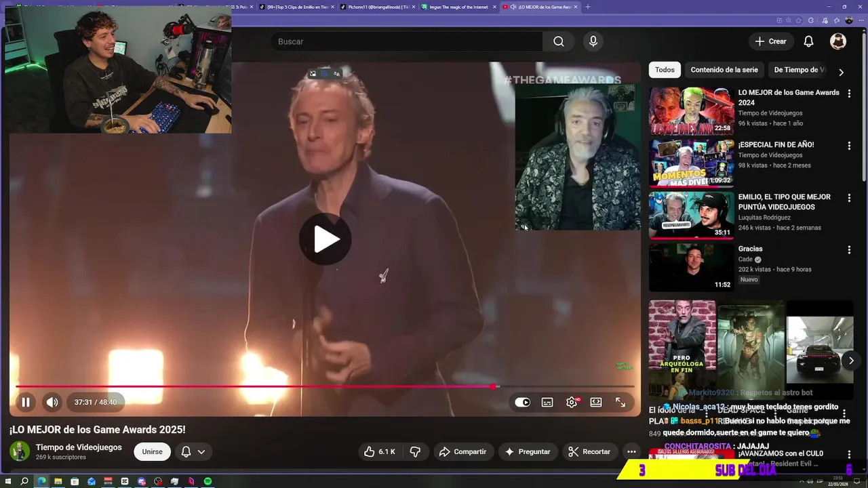Open LO MEJOR de los Game Awards 2024 thumbnail
The width and height of the screenshot is (868, 488).
[x=691, y=110]
